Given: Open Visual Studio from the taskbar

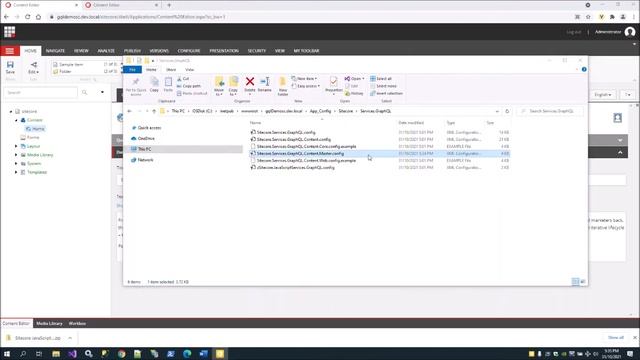Looking at the screenshot, I should click(x=72, y=353).
